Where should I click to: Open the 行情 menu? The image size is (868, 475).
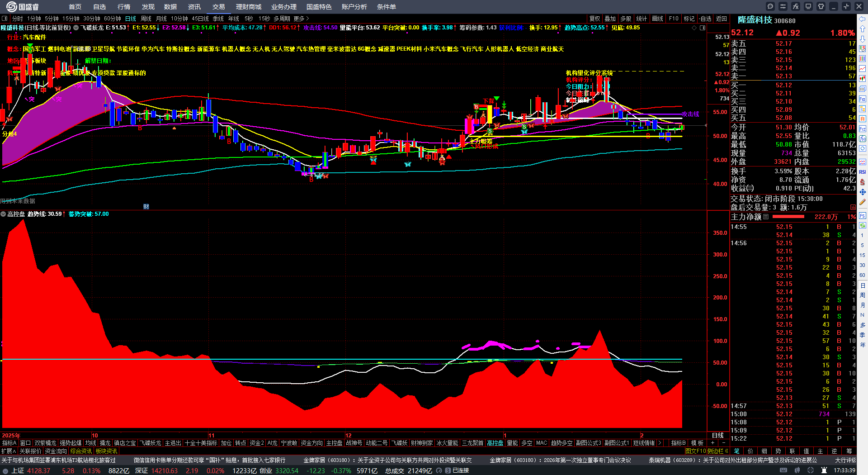(124, 7)
